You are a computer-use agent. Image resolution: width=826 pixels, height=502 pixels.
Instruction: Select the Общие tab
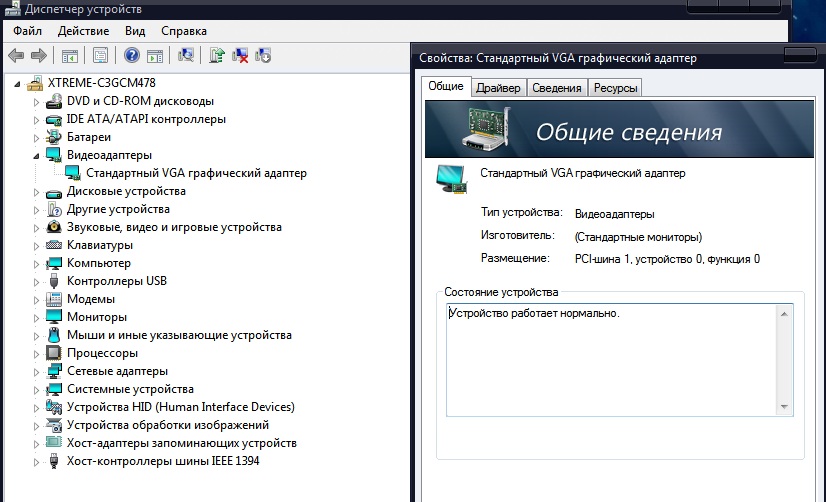446,86
